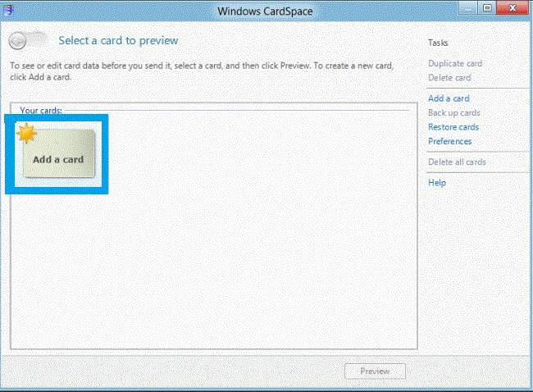The image size is (533, 392).
Task: Click the Preview button
Action: [x=375, y=371]
